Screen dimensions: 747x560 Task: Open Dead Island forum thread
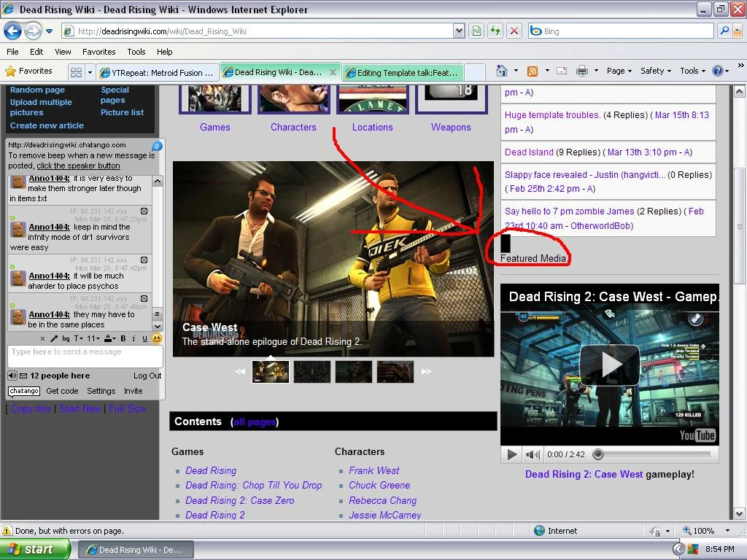point(529,152)
